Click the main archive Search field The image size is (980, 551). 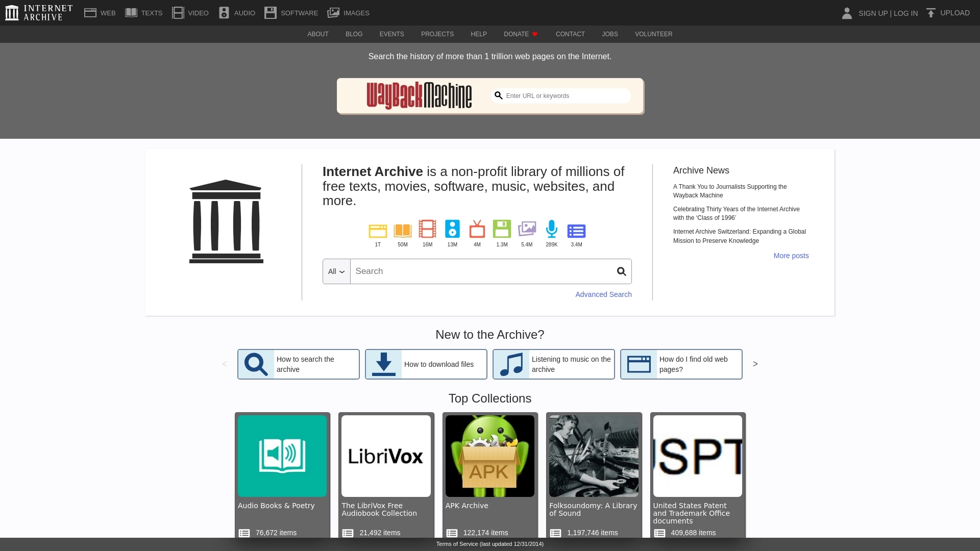pos(481,271)
